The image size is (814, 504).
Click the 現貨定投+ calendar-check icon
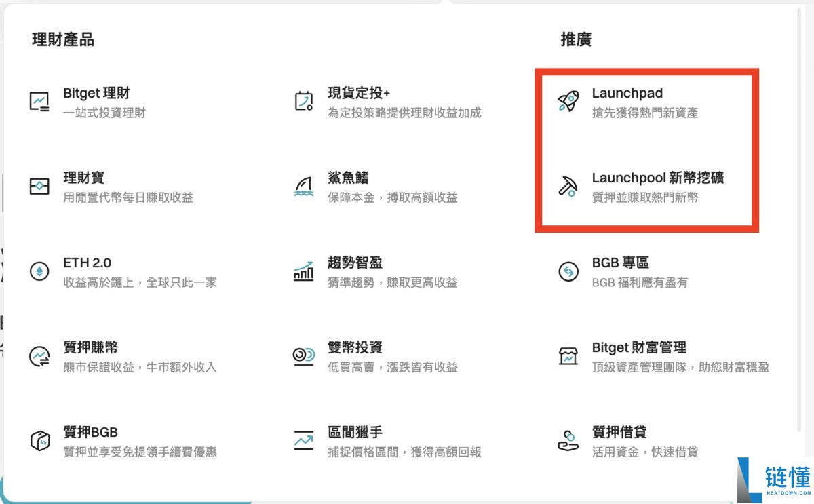(303, 100)
